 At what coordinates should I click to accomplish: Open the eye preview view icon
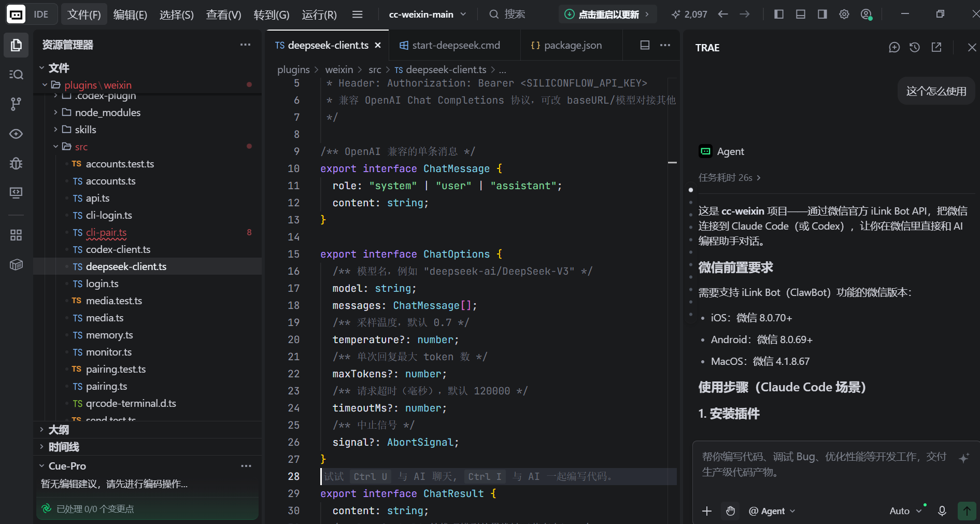tap(16, 134)
